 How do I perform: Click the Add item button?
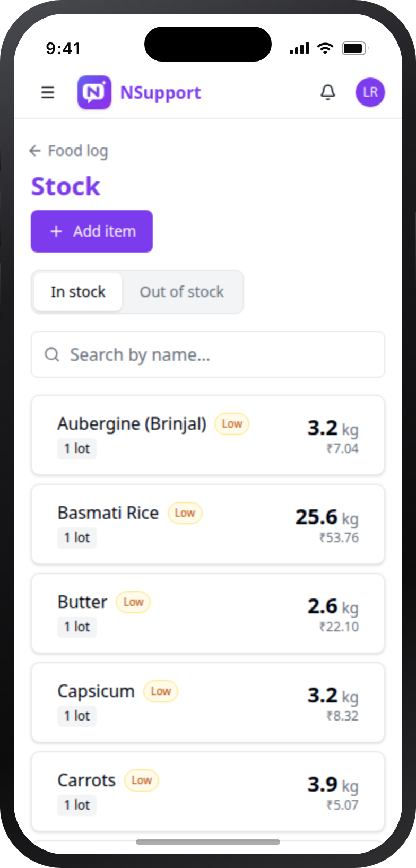point(92,231)
